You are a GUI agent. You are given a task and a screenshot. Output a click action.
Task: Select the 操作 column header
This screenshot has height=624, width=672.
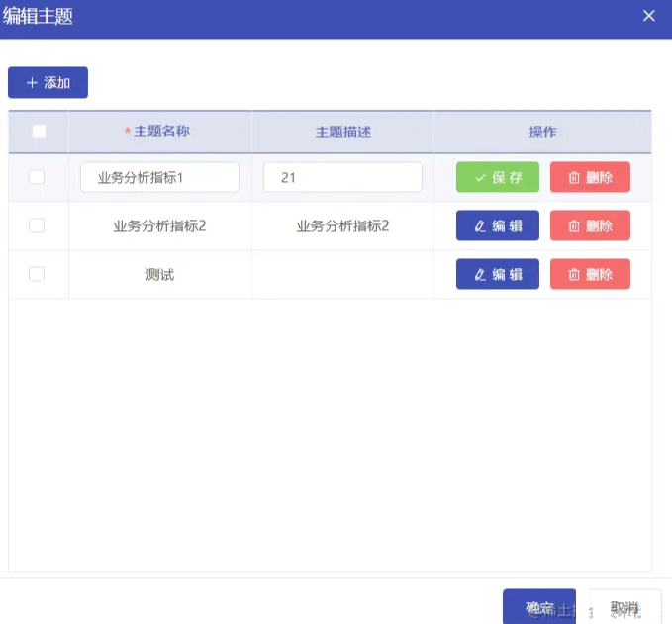pyautogui.click(x=542, y=132)
